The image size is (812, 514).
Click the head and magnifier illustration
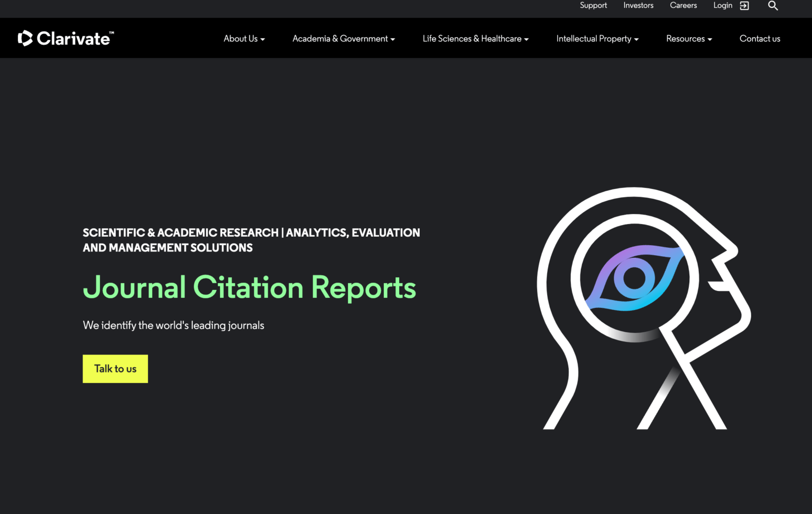(x=644, y=309)
